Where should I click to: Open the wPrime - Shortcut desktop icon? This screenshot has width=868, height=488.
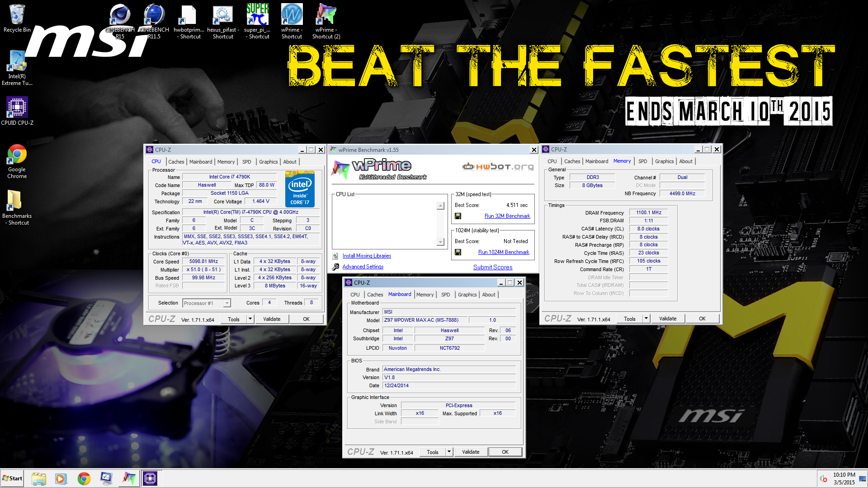(292, 21)
